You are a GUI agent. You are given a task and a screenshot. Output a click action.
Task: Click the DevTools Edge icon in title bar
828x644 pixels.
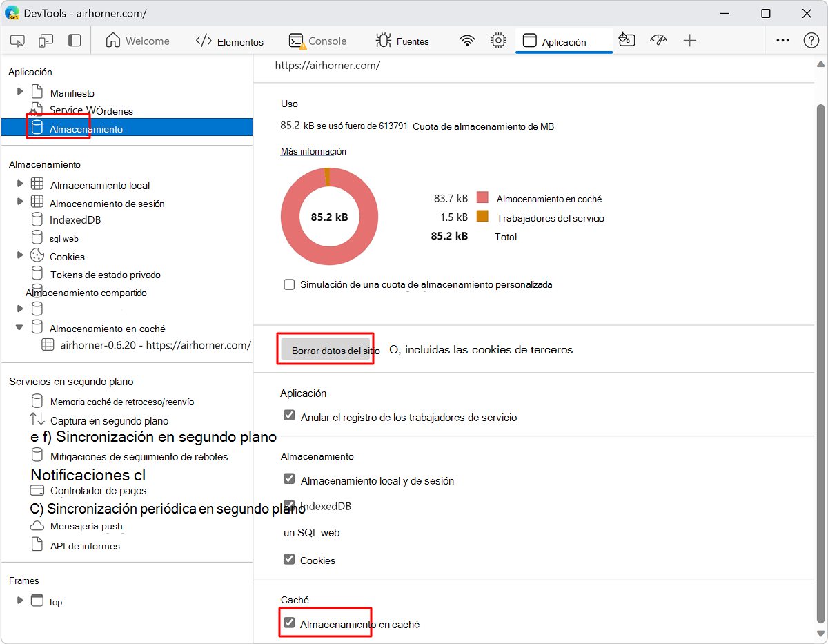(x=12, y=13)
